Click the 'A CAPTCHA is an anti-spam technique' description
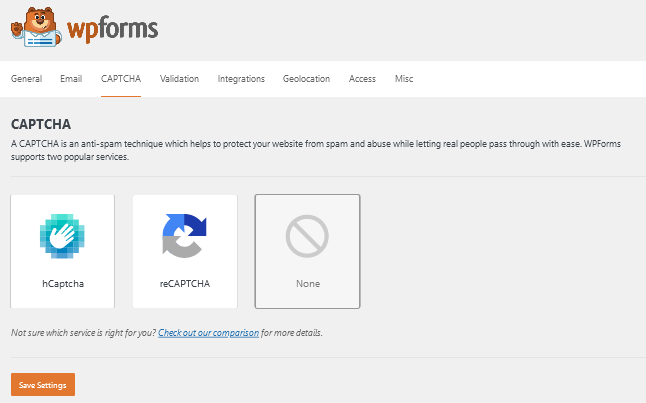The height and width of the screenshot is (403, 646). pos(316,150)
